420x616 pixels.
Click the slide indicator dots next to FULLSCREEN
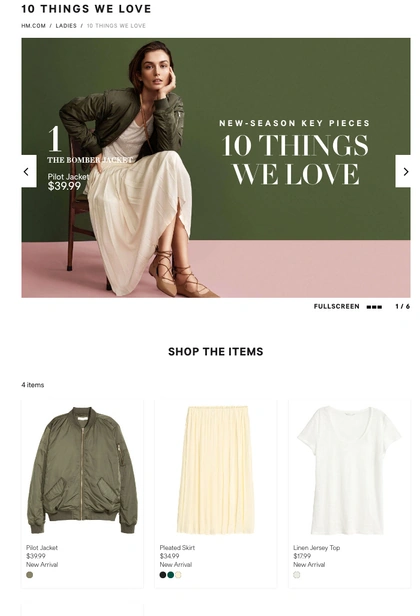(374, 307)
